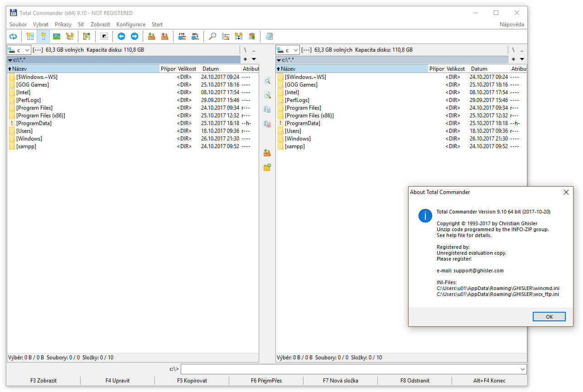
Task: Click the branch view toolbar icon next to the tree icon
Action: [x=87, y=36]
